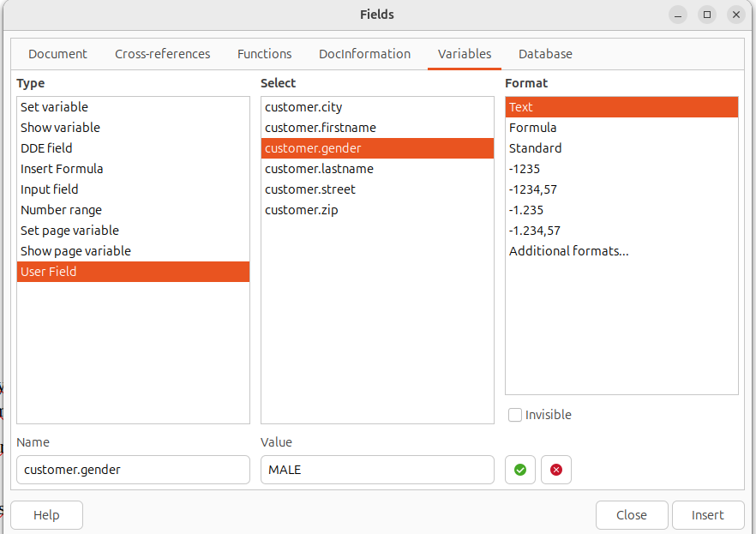The height and width of the screenshot is (534, 756).
Task: Choose 'Input field' type
Action: [50, 189]
